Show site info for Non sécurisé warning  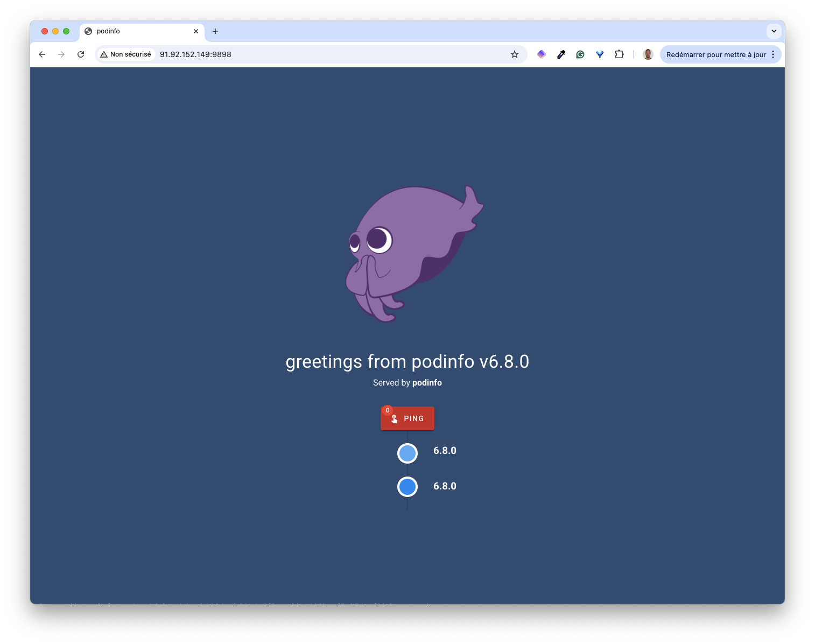coord(126,54)
